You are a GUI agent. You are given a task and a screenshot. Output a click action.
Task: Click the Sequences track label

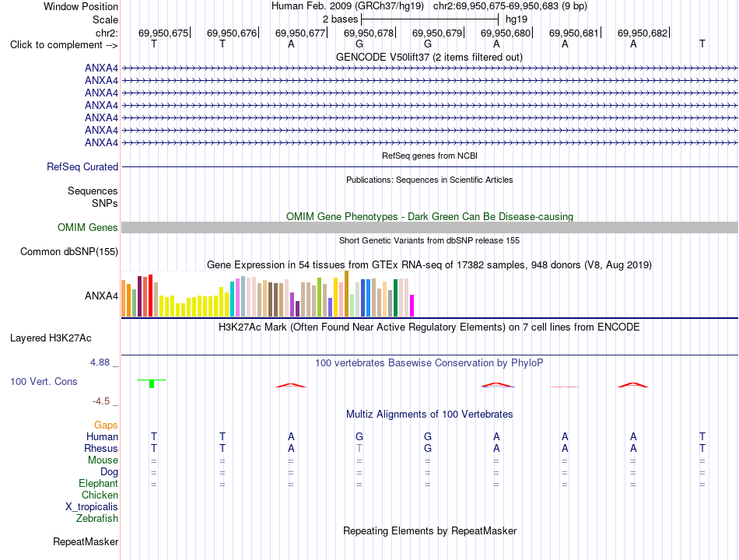[93, 191]
